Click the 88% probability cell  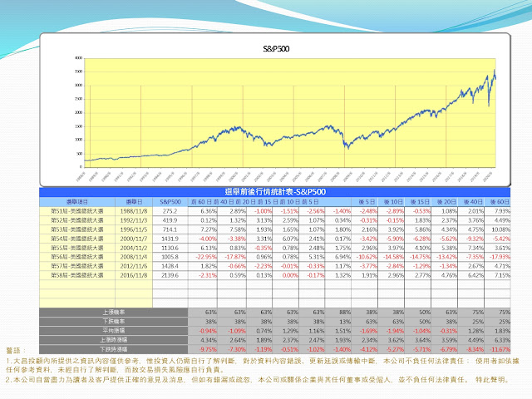(x=345, y=313)
